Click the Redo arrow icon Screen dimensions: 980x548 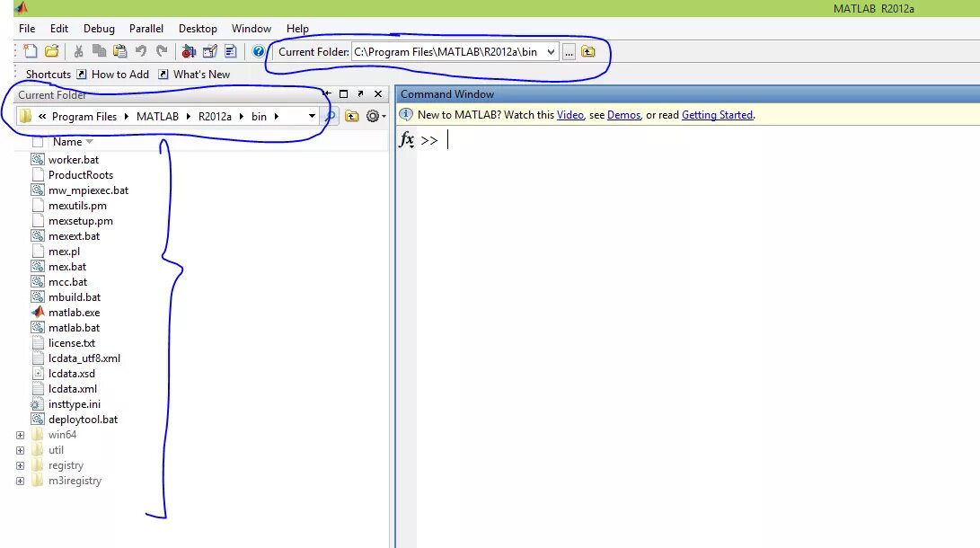162,51
